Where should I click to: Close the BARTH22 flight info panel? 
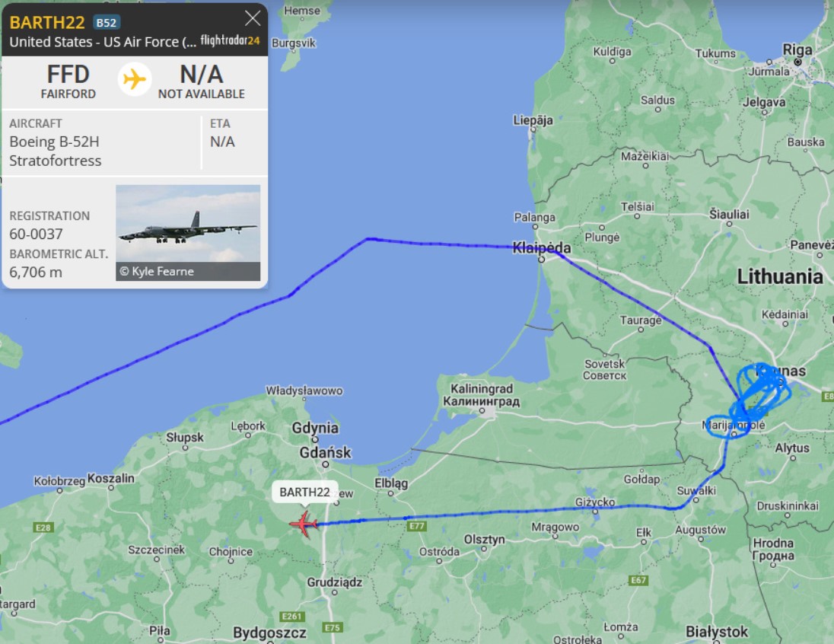coord(253,18)
